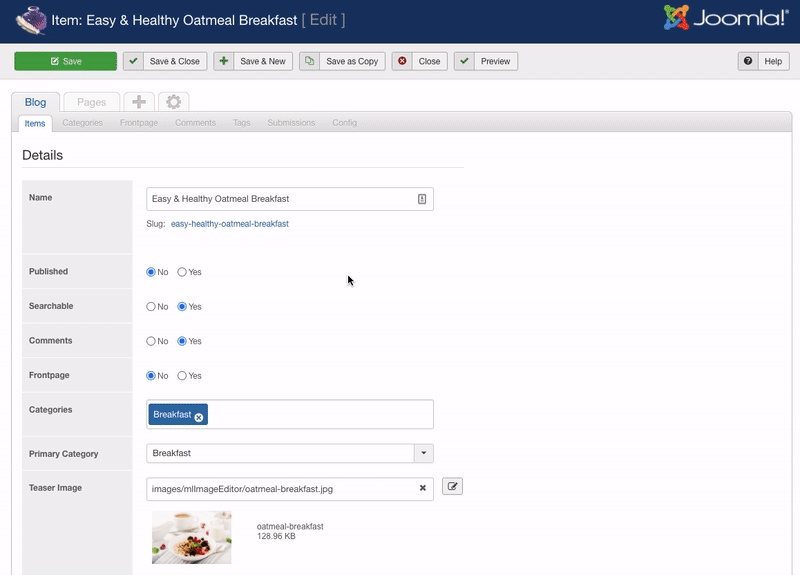The width and height of the screenshot is (800, 575).
Task: Expand the Primary Category dropdown arrow
Action: click(424, 453)
